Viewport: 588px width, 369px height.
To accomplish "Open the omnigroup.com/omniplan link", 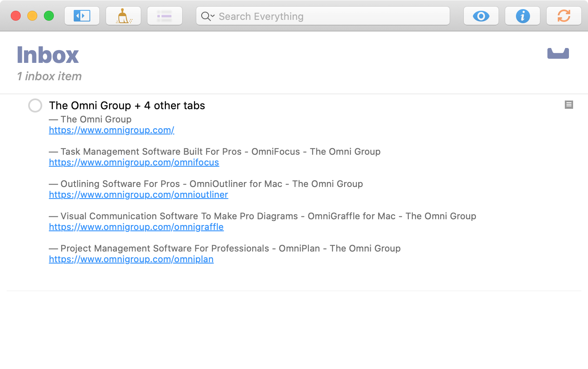I will 131,259.
